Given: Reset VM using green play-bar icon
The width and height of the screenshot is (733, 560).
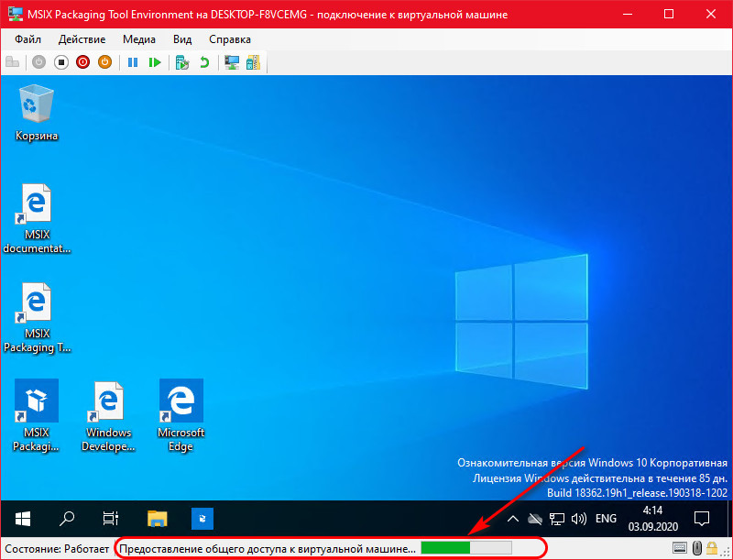Looking at the screenshot, I should [x=155, y=62].
